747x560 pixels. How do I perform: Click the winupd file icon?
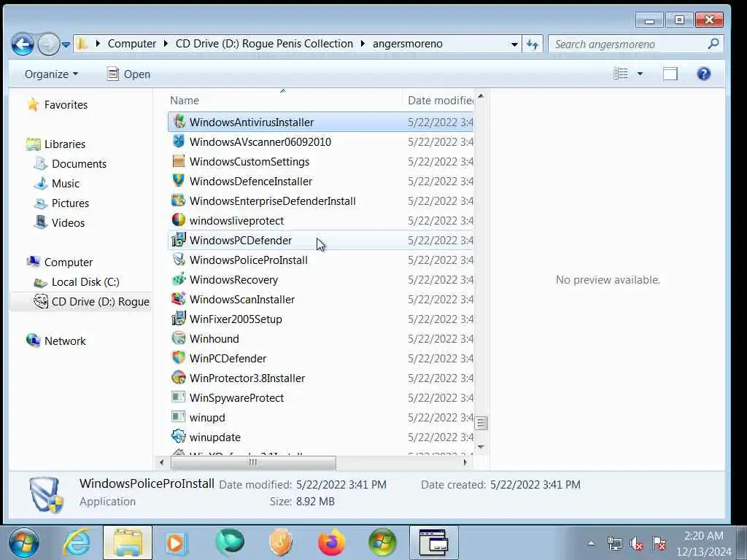[x=179, y=417]
